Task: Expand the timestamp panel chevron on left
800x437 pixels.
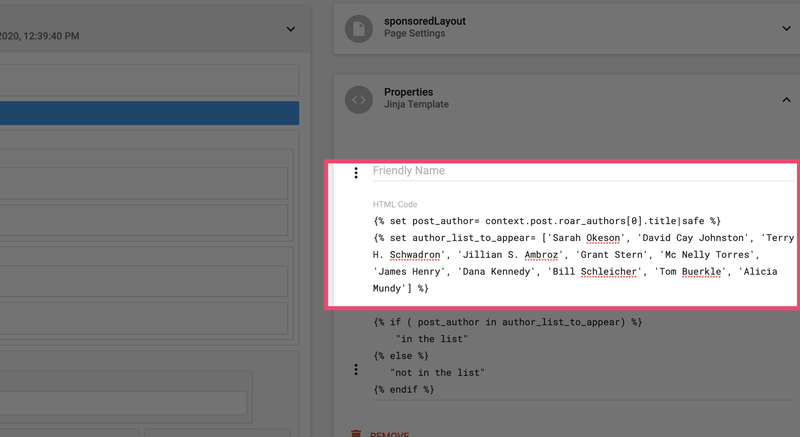Action: click(x=291, y=29)
